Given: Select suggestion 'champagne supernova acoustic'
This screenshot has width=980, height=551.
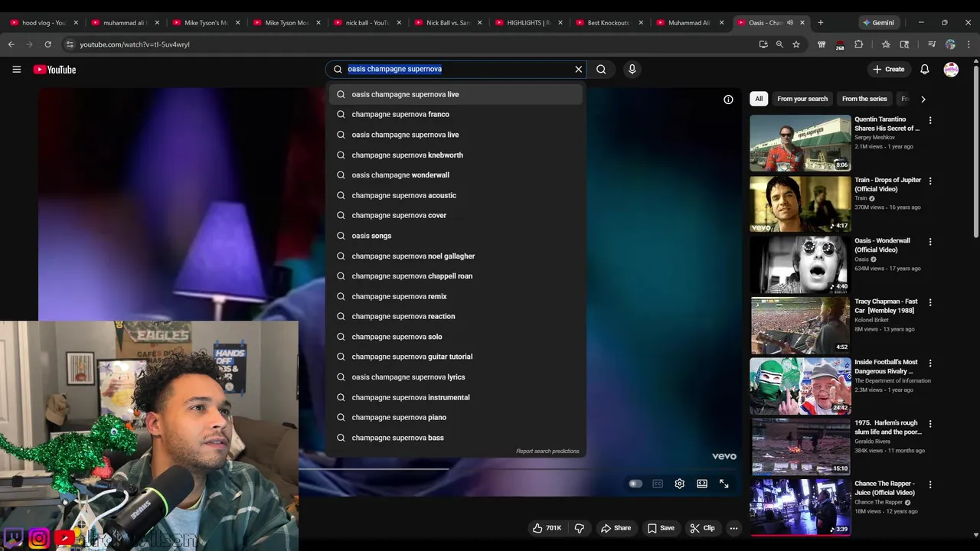Looking at the screenshot, I should (x=456, y=195).
